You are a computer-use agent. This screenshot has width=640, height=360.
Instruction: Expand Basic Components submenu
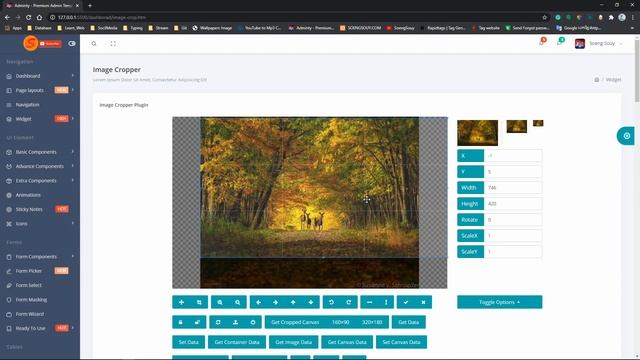(x=40, y=152)
